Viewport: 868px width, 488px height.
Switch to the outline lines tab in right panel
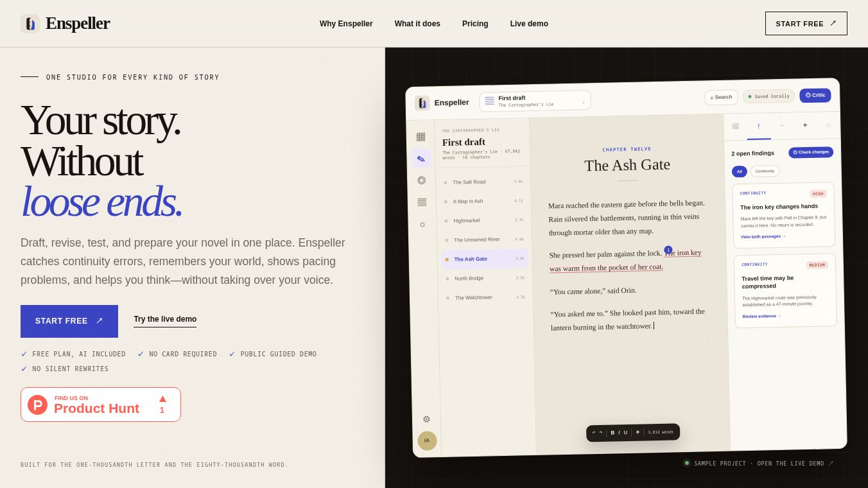[735, 126]
